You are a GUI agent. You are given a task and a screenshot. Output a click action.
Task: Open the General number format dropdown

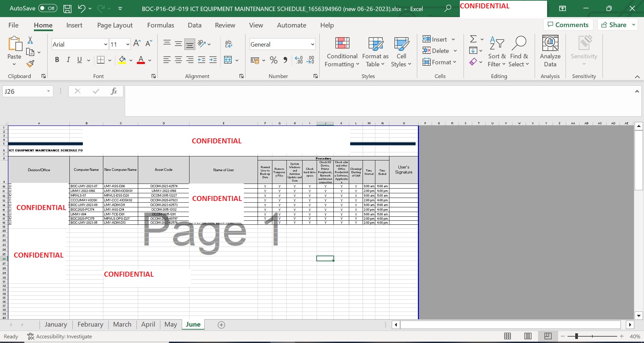pos(313,44)
